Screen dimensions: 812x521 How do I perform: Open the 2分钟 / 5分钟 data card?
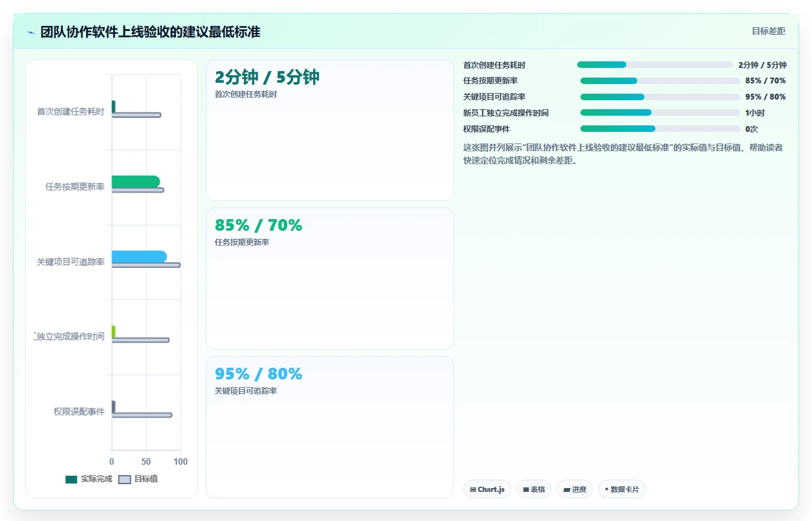pyautogui.click(x=330, y=131)
